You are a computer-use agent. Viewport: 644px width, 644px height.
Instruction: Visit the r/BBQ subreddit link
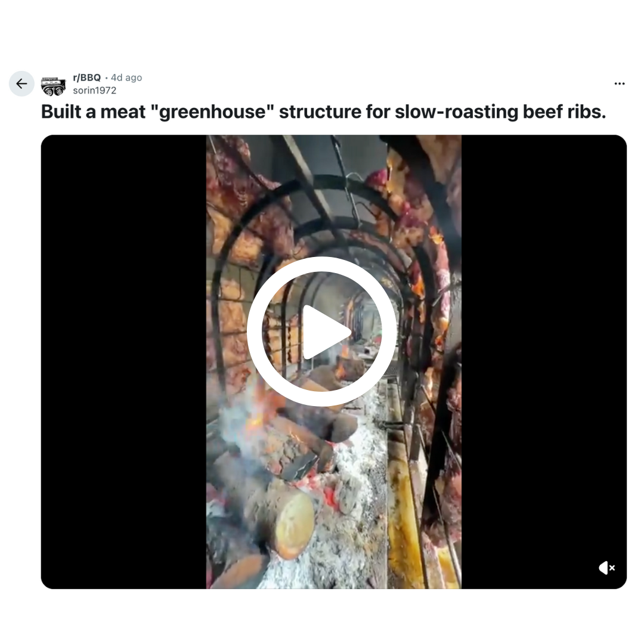[86, 78]
